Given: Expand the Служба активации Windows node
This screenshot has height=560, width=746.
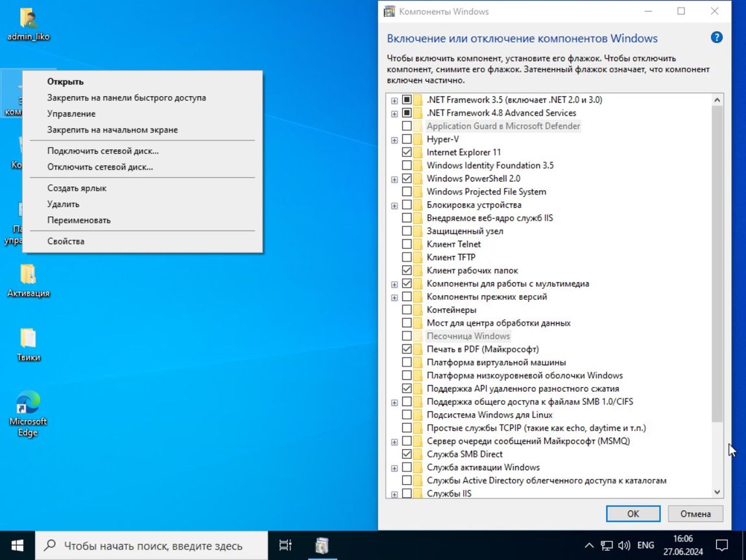Looking at the screenshot, I should 394,469.
